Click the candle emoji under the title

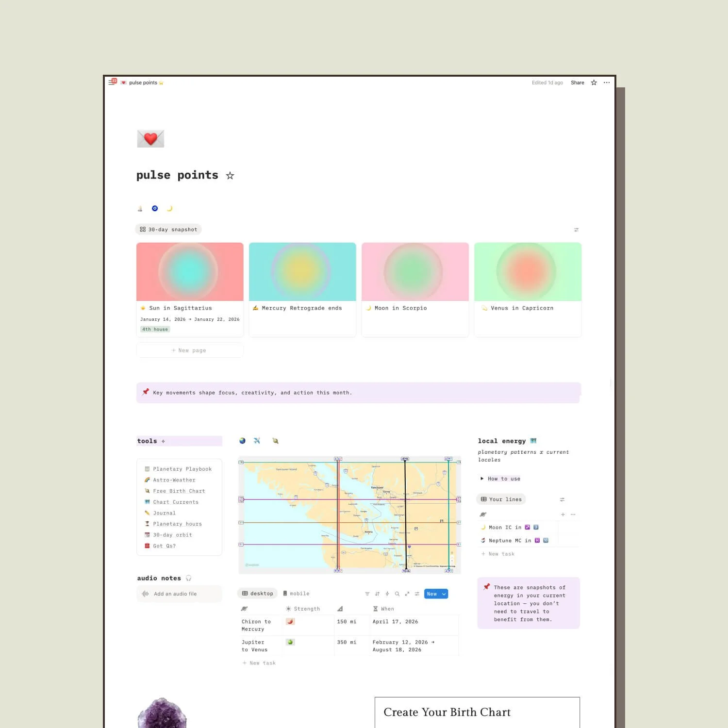[140, 209]
